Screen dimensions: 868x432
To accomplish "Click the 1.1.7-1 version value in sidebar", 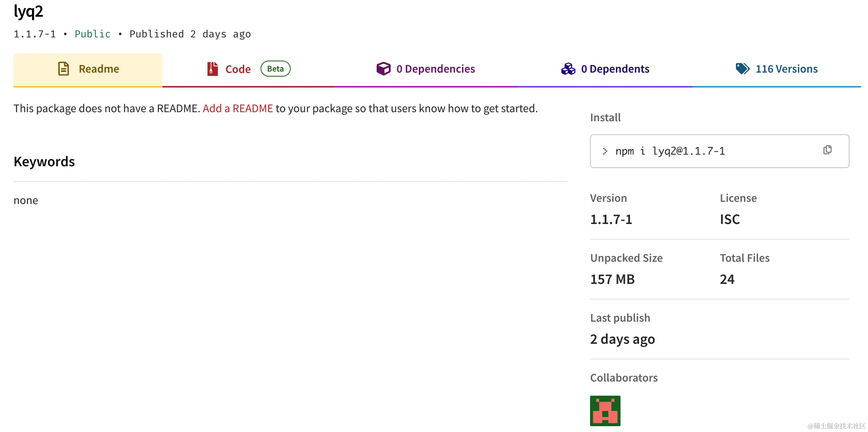I will coord(611,219).
